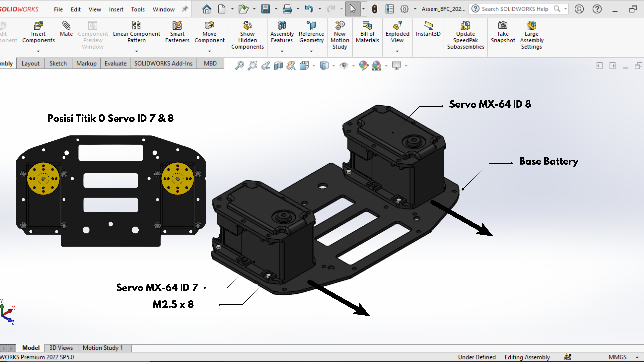Open the File menu
The image size is (644, 362).
coord(58,10)
